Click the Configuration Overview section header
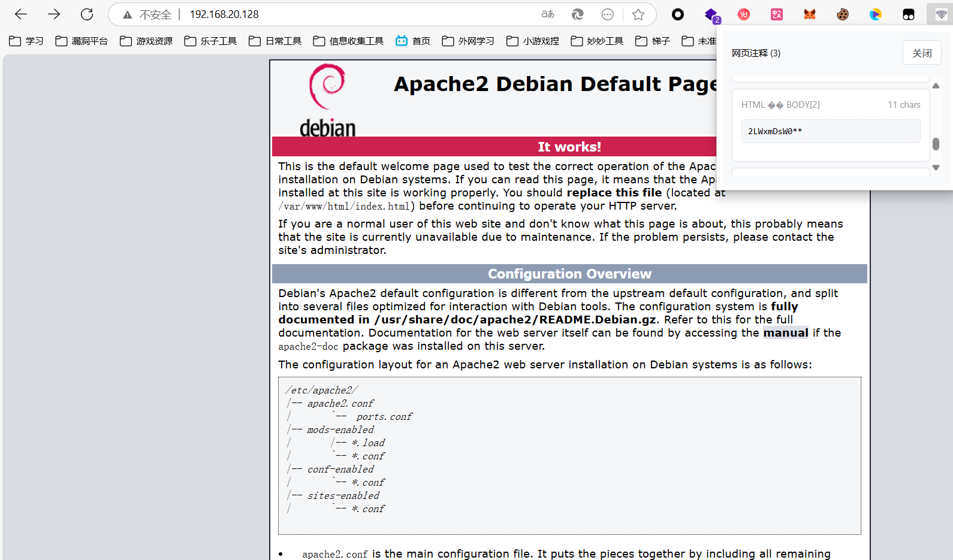Image resolution: width=953 pixels, height=560 pixels. click(x=569, y=274)
